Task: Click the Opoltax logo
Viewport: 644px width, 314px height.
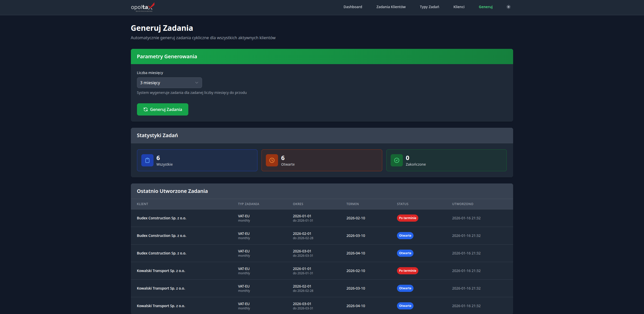Action: tap(143, 7)
